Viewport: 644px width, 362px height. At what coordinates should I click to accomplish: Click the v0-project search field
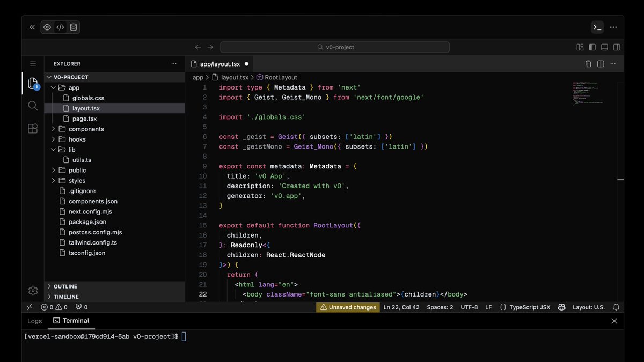335,47
